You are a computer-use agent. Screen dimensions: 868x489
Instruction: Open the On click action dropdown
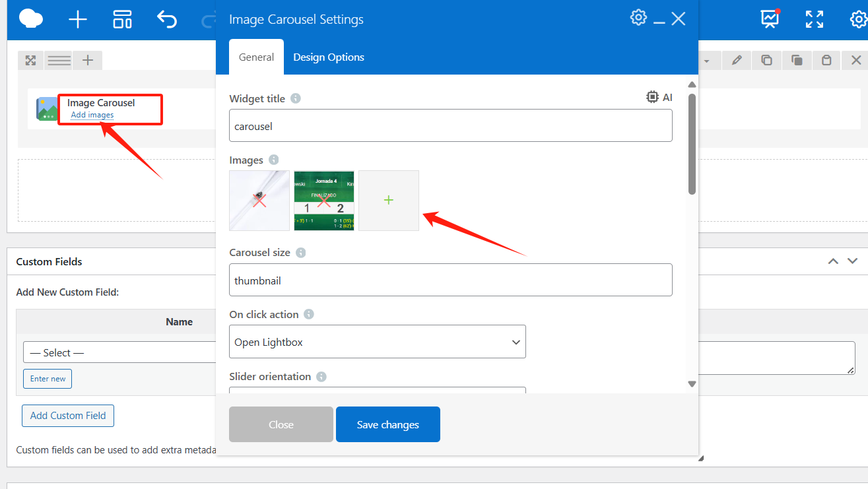[377, 342]
